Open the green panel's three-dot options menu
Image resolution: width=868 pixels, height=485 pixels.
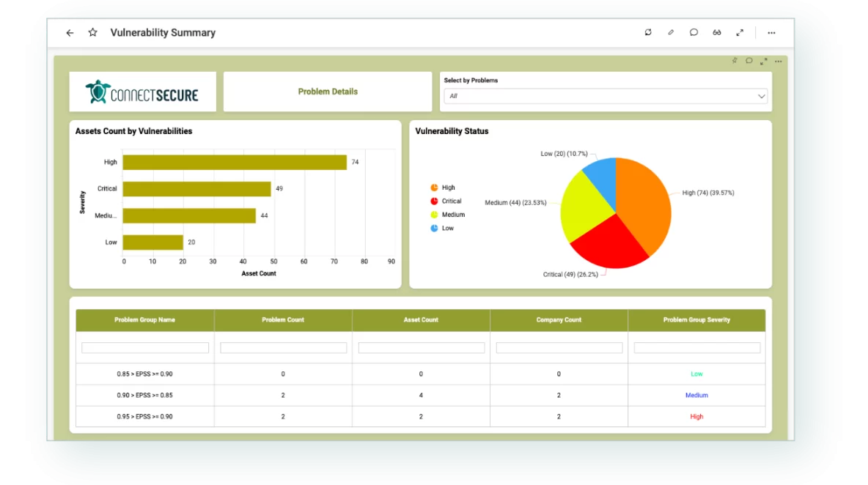coord(779,61)
